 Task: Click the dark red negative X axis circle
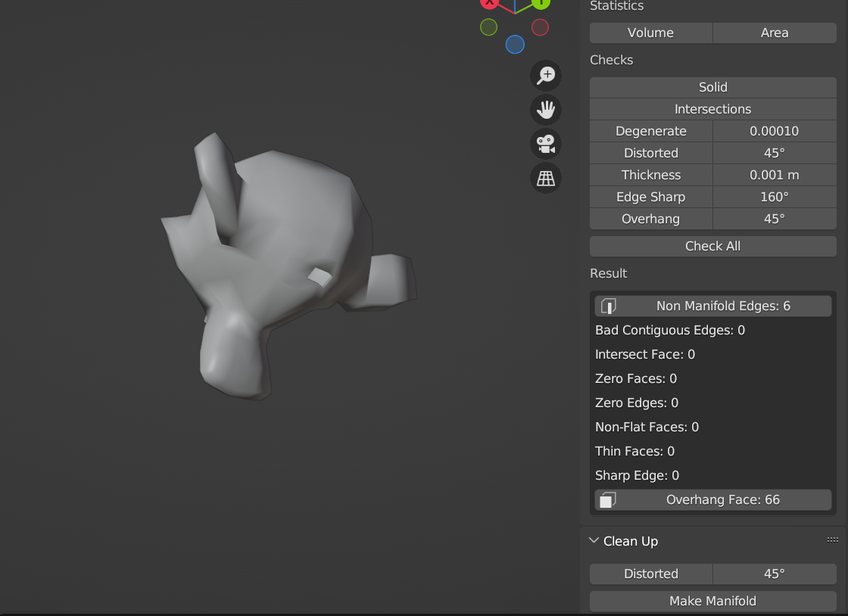click(x=540, y=27)
